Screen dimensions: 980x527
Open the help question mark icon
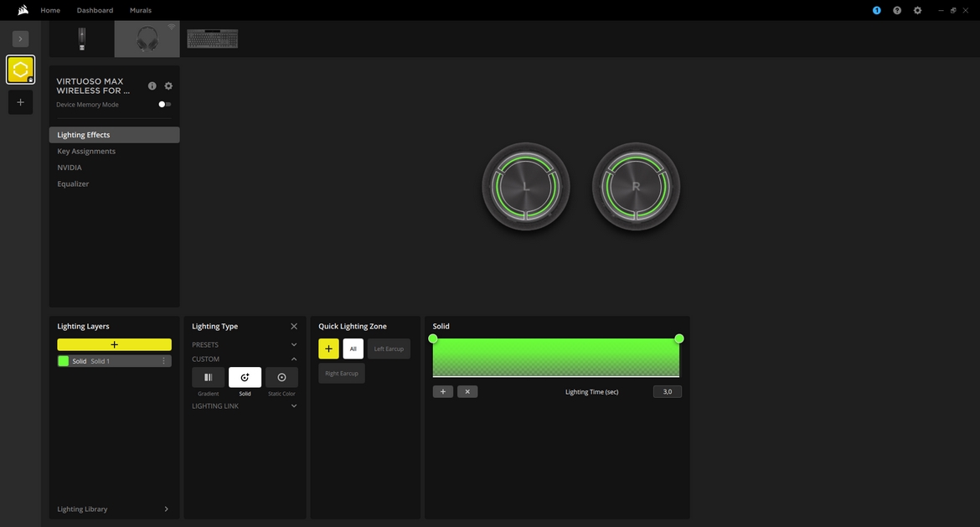897,10
